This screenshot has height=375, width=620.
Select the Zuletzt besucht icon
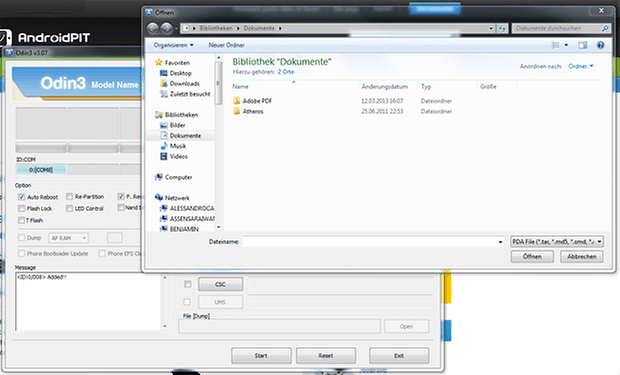tap(164, 94)
